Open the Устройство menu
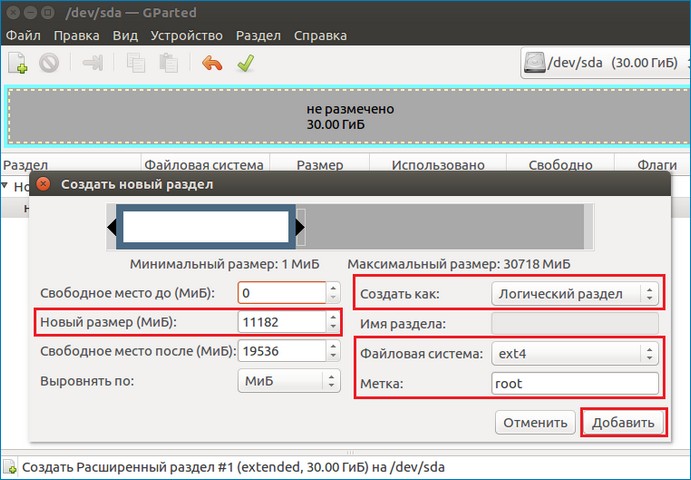Screen dimensions: 691x480 [186, 35]
